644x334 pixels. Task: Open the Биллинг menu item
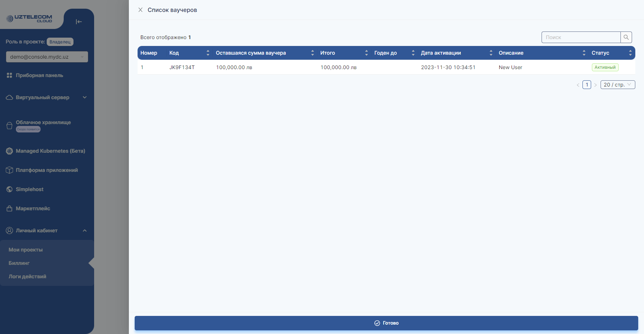click(x=19, y=263)
